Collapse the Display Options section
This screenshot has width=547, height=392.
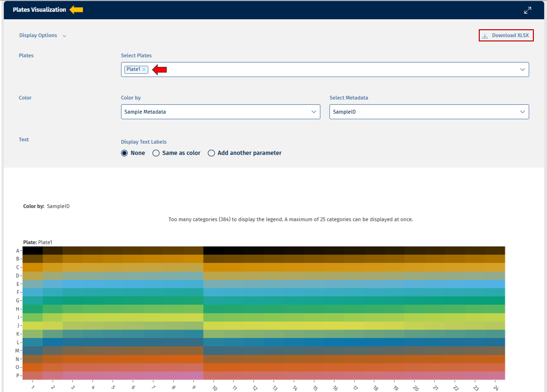click(x=64, y=36)
